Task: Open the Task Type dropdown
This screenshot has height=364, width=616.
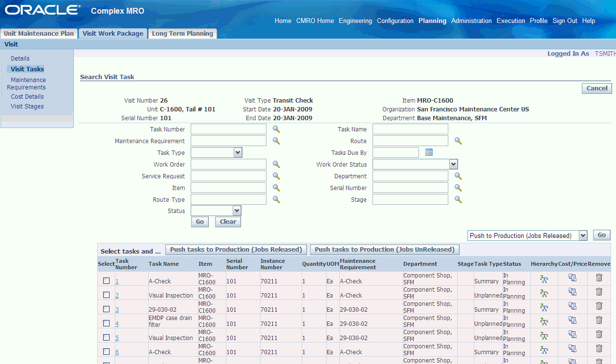Action: coord(217,152)
